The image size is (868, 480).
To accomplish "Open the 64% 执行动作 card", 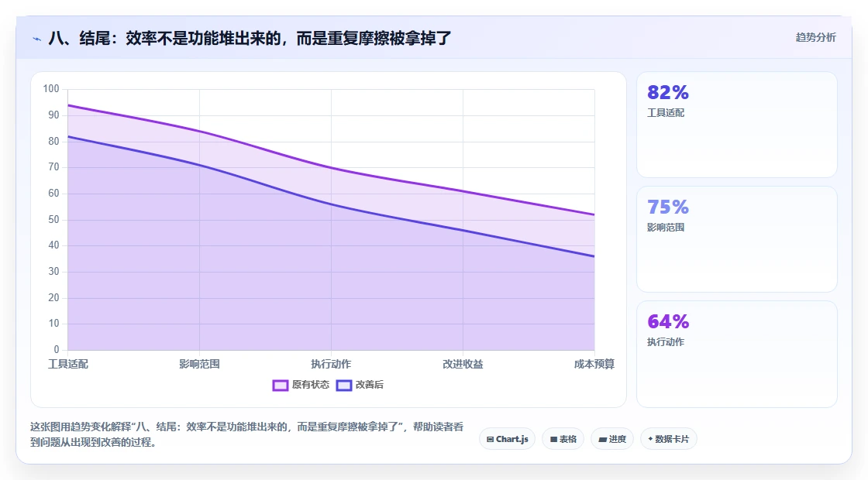I will click(737, 354).
